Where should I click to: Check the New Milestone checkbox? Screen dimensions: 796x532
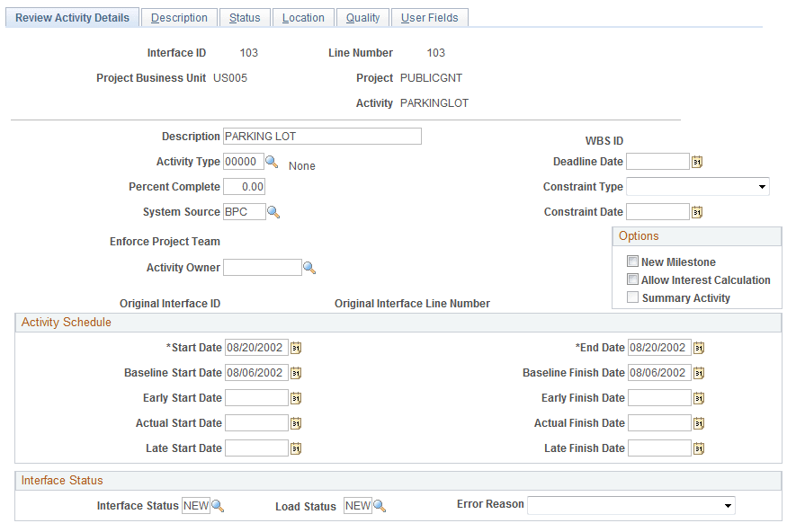632,261
